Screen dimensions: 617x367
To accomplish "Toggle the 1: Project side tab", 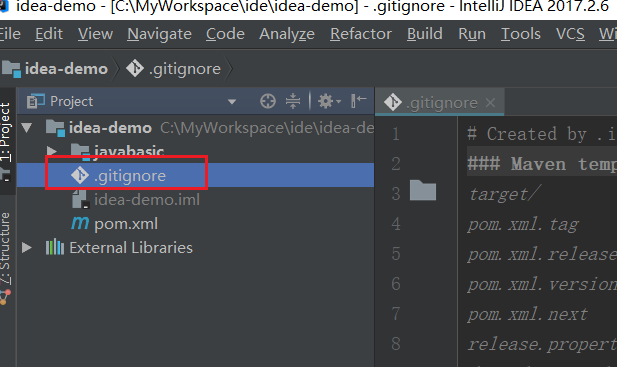I will point(7,132).
